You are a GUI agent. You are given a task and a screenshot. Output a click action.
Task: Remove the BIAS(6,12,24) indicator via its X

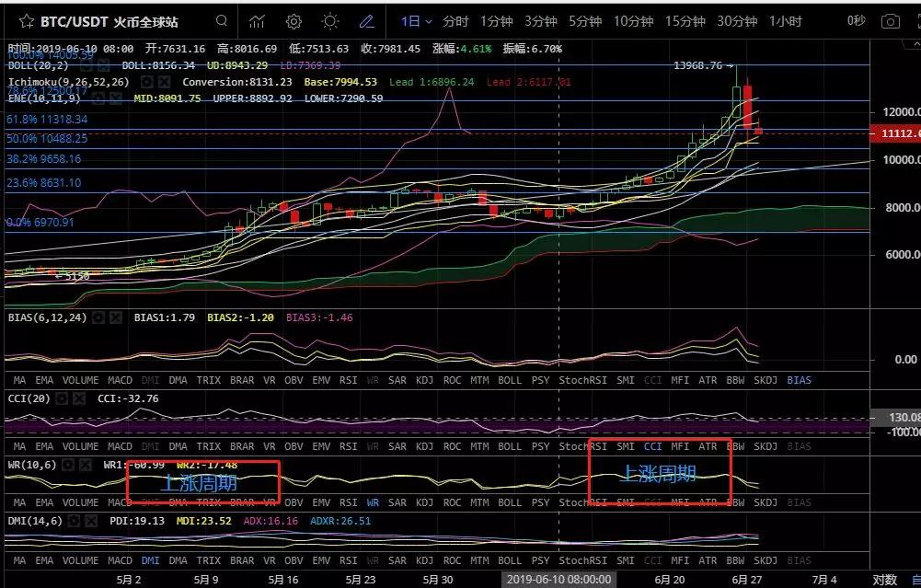tap(116, 317)
